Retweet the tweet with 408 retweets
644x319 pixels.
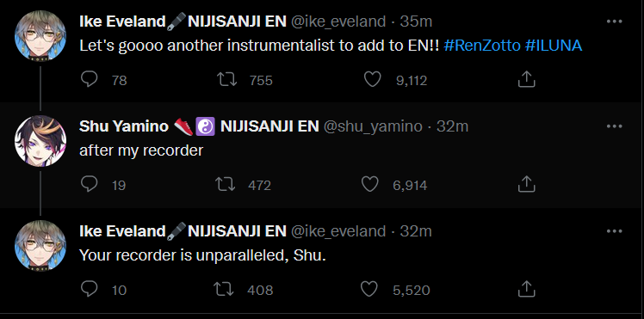click(224, 289)
